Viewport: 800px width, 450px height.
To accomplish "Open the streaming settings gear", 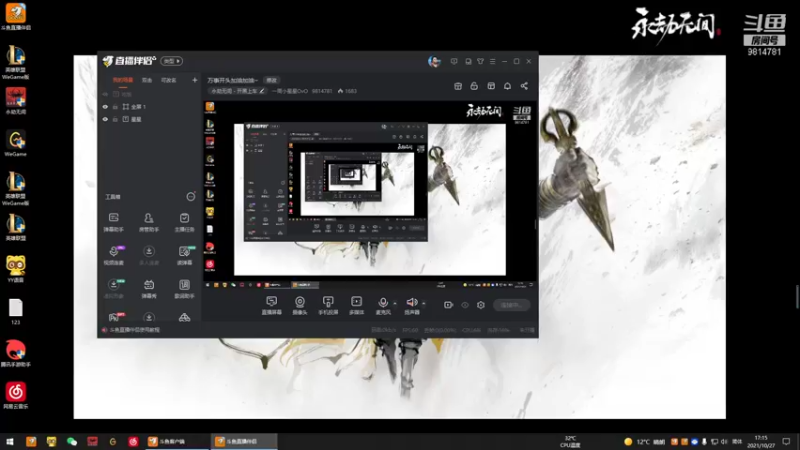I will pyautogui.click(x=481, y=305).
